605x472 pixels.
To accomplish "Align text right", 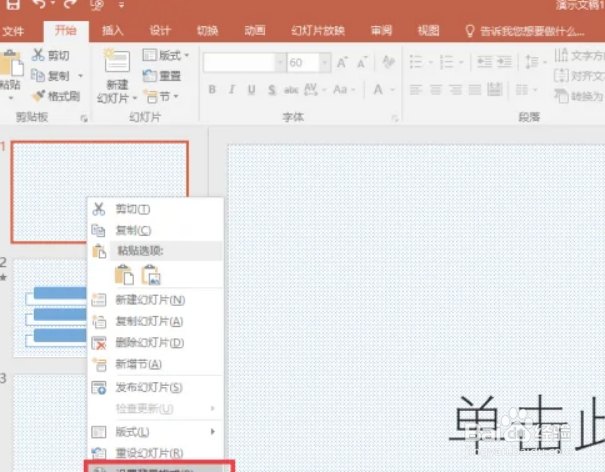I will click(x=456, y=90).
